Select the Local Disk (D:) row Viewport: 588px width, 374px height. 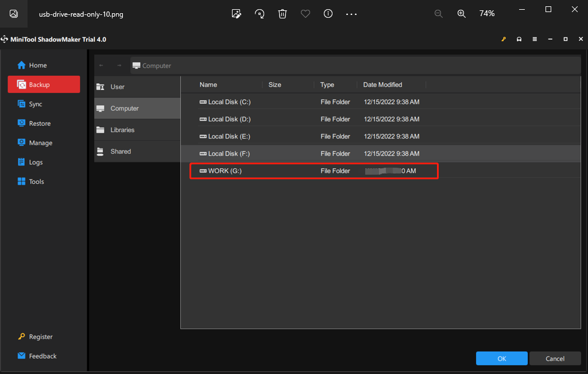tap(381, 119)
